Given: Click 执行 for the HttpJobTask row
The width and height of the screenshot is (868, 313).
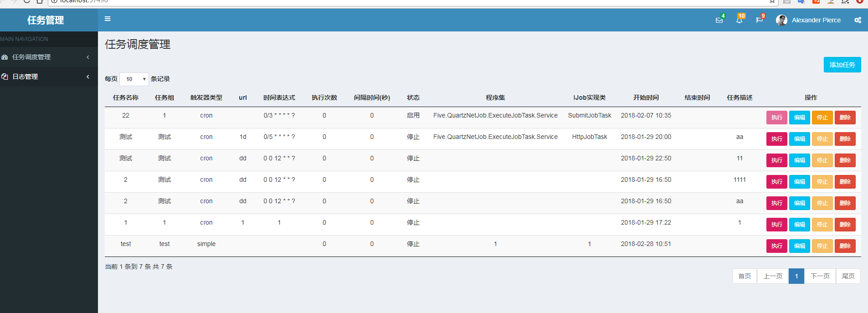Looking at the screenshot, I should (776, 139).
